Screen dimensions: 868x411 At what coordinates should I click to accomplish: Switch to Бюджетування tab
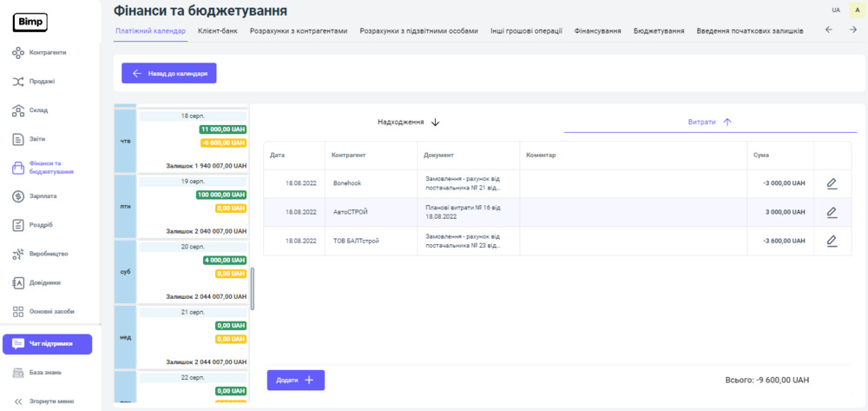coord(658,30)
